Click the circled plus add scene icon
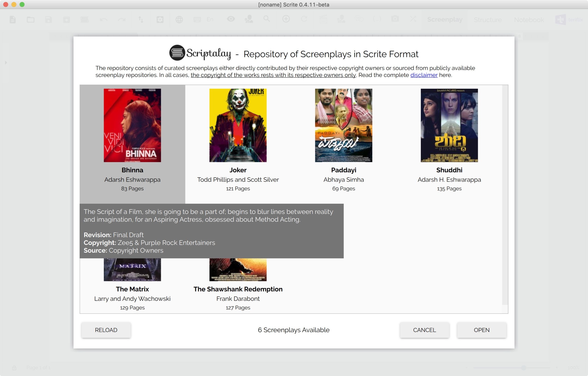 tap(286, 19)
